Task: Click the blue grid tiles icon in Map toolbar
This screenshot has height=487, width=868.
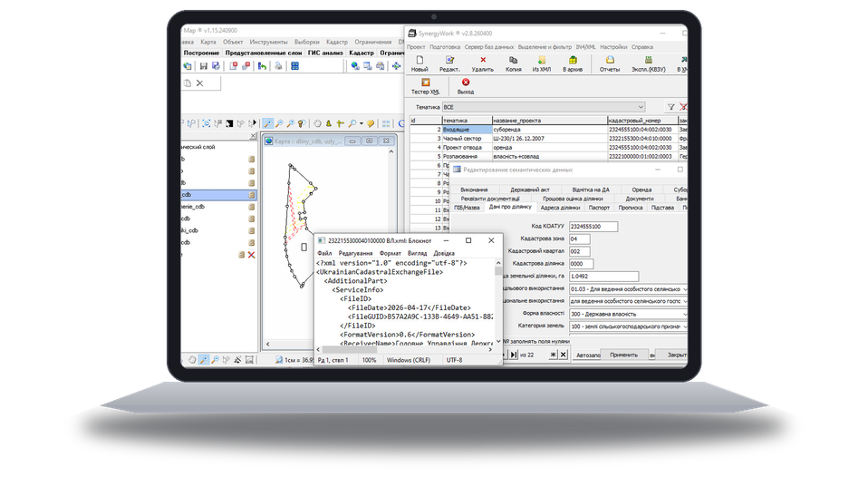Action: pos(295,66)
